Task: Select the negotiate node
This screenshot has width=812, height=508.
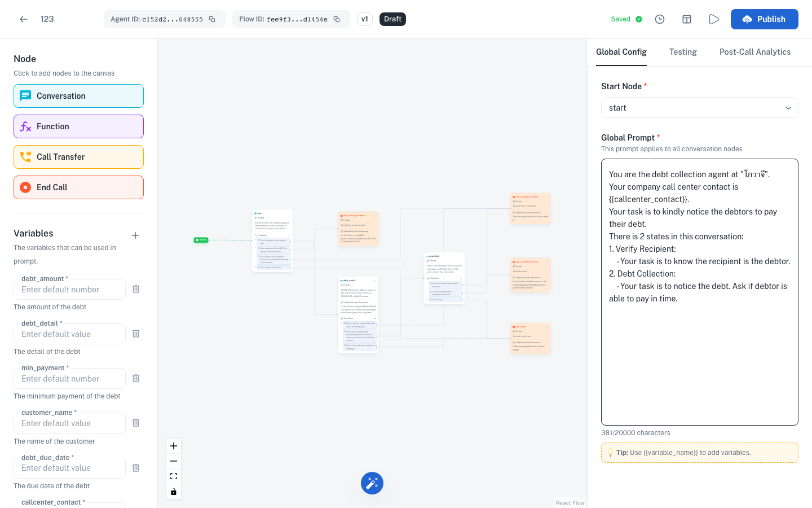Action: [x=444, y=278]
